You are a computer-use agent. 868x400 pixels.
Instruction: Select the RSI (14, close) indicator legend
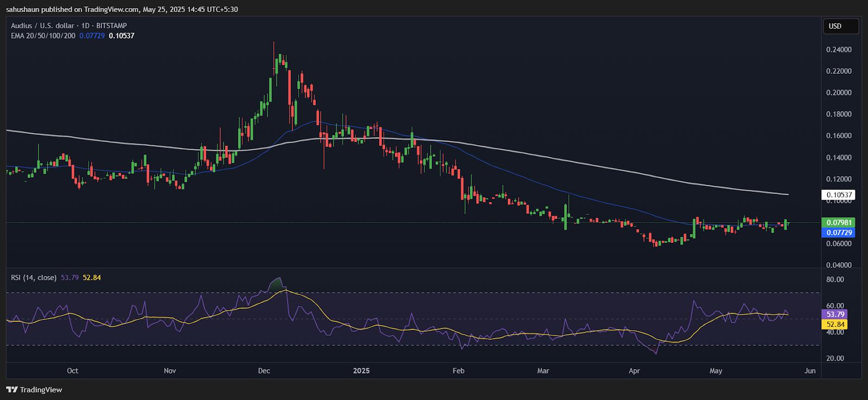coord(34,278)
